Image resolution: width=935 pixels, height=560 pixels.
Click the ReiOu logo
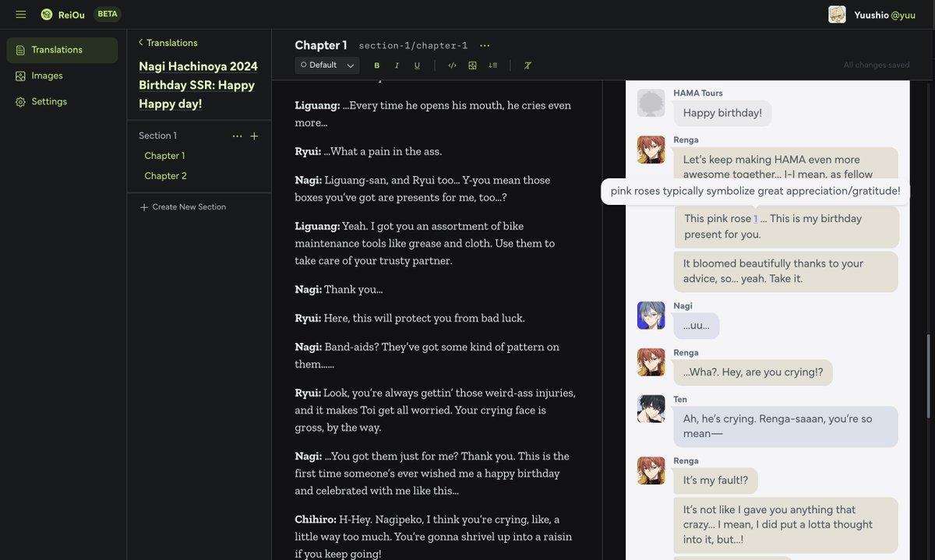pyautogui.click(x=63, y=14)
